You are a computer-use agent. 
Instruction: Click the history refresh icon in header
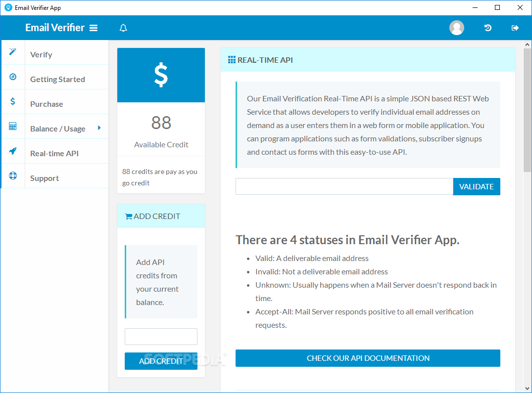coord(488,28)
